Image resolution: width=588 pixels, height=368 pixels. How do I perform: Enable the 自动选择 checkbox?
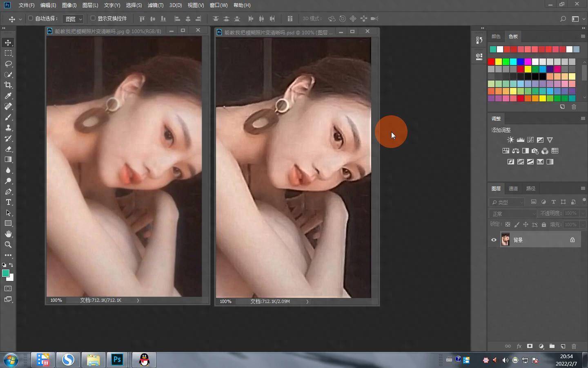(x=31, y=18)
